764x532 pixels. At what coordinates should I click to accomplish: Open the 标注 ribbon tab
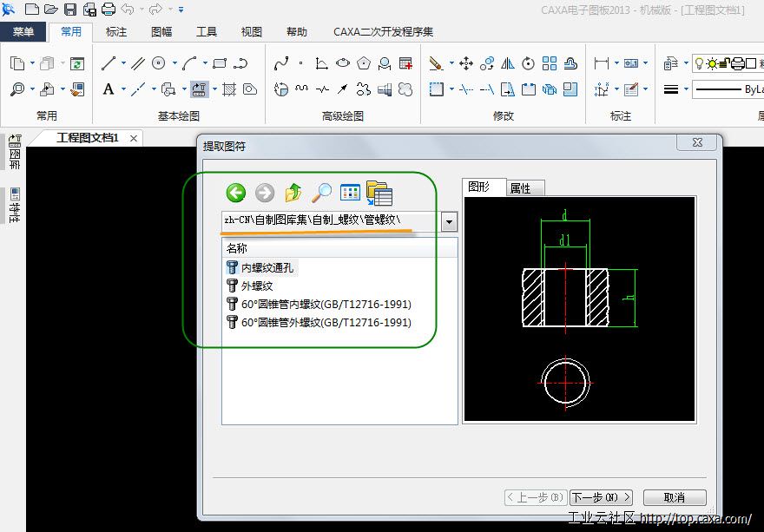coord(116,32)
